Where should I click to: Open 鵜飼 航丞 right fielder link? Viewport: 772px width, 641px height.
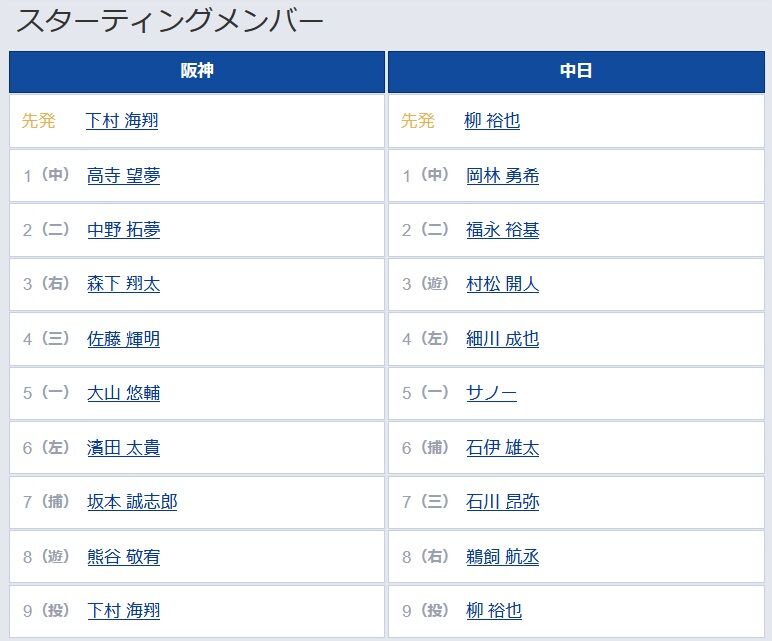pos(503,557)
